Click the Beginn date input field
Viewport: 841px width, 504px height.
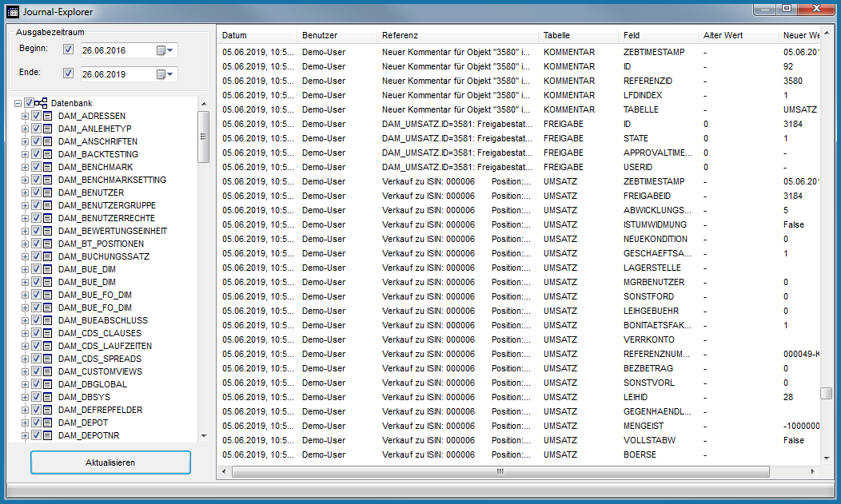pos(117,50)
